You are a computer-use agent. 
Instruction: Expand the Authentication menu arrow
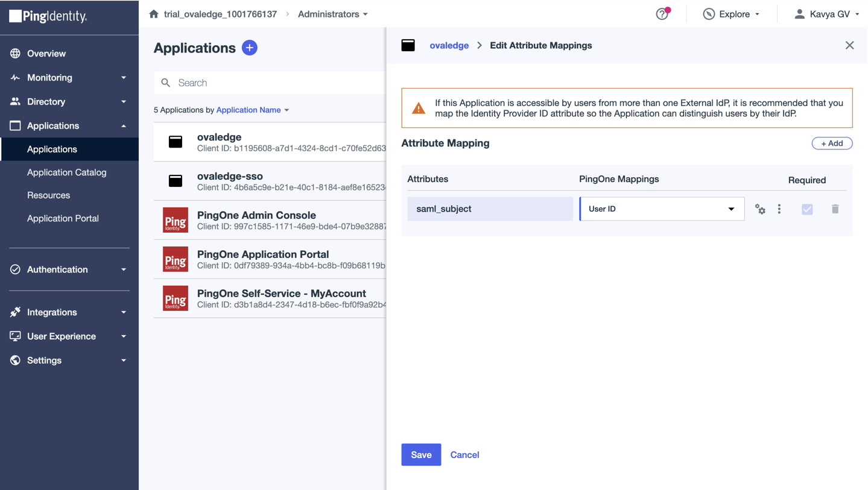click(124, 269)
